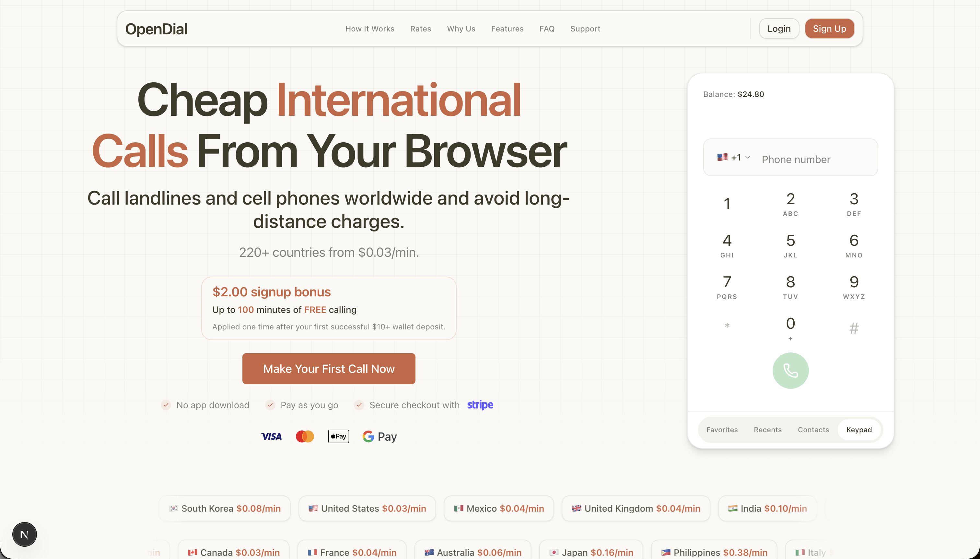Click the Visa card icon
This screenshot has height=559, width=980.
click(271, 436)
